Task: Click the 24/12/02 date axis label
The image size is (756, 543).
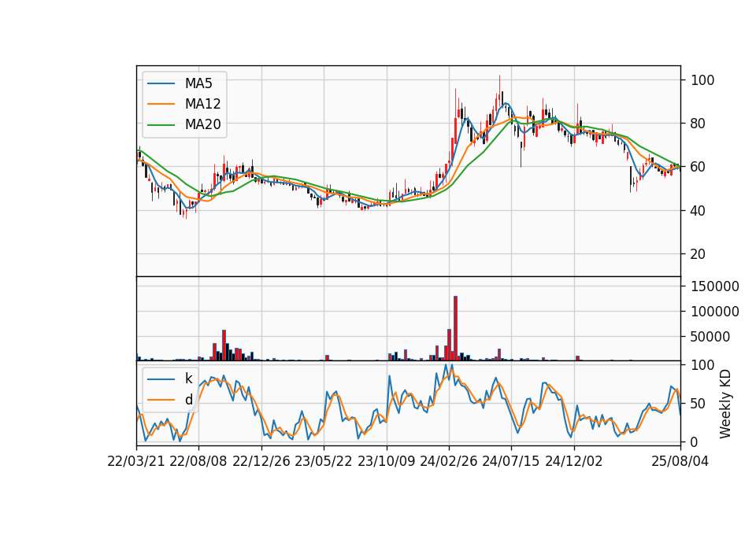Action: tap(574, 461)
